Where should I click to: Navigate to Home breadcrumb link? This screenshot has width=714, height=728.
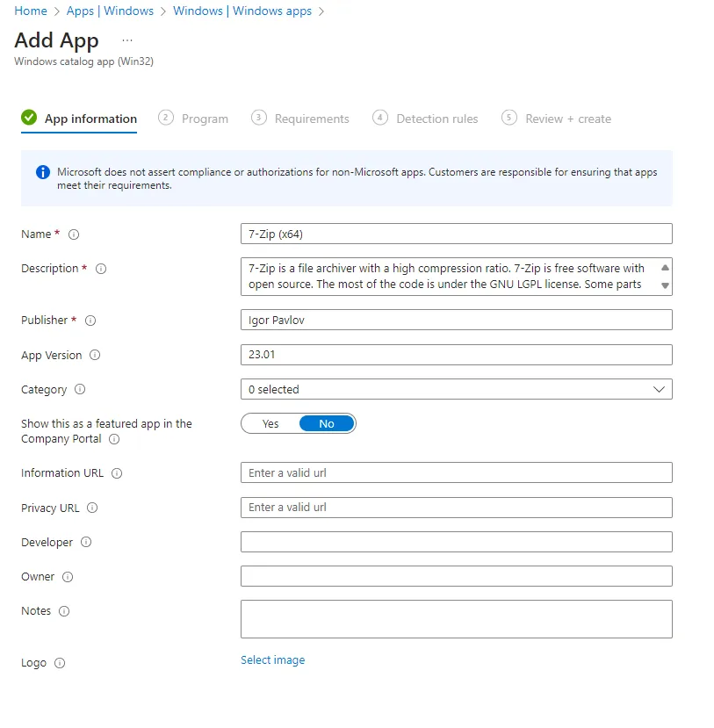pyautogui.click(x=31, y=11)
